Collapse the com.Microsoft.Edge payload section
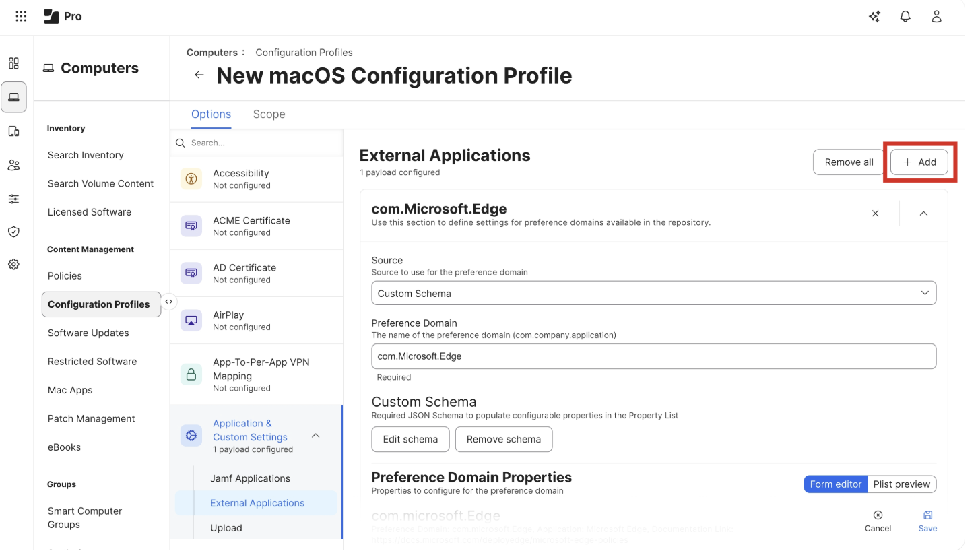 (x=923, y=214)
